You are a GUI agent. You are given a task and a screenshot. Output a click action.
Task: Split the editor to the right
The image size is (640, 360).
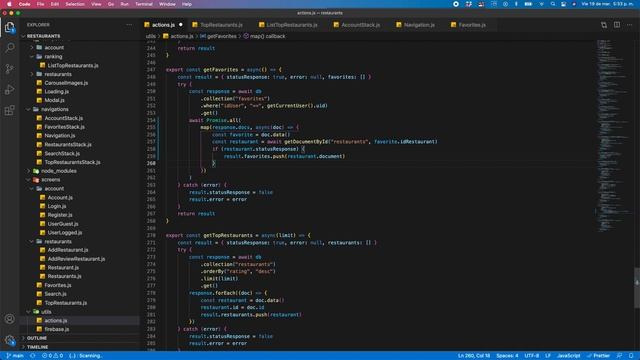[617, 25]
